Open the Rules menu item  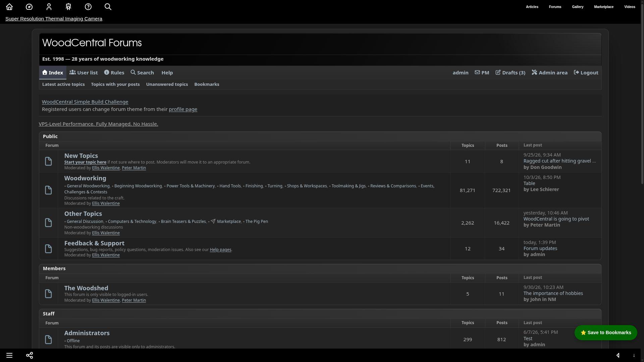coord(114,72)
